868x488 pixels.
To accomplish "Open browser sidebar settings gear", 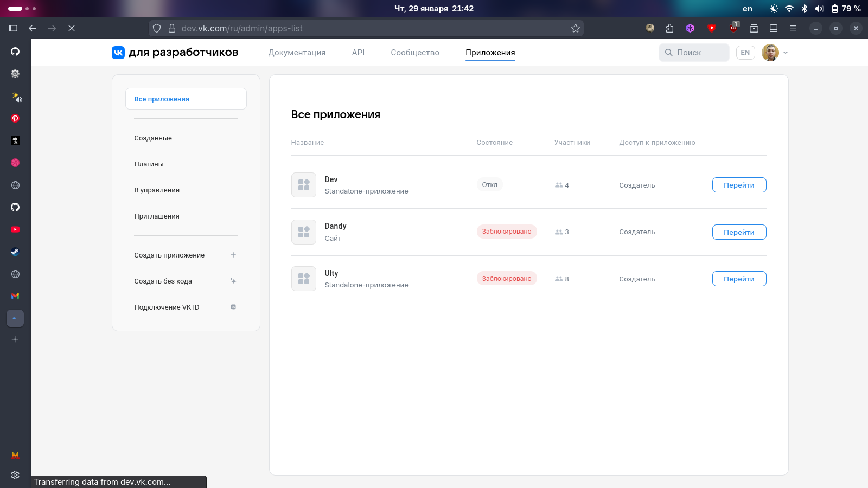I will click(x=15, y=474).
